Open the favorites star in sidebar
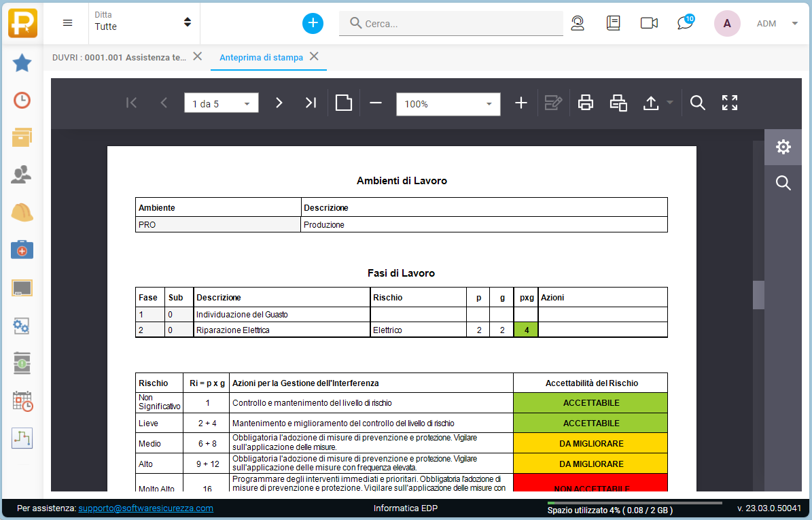This screenshot has height=520, width=812. (22, 64)
